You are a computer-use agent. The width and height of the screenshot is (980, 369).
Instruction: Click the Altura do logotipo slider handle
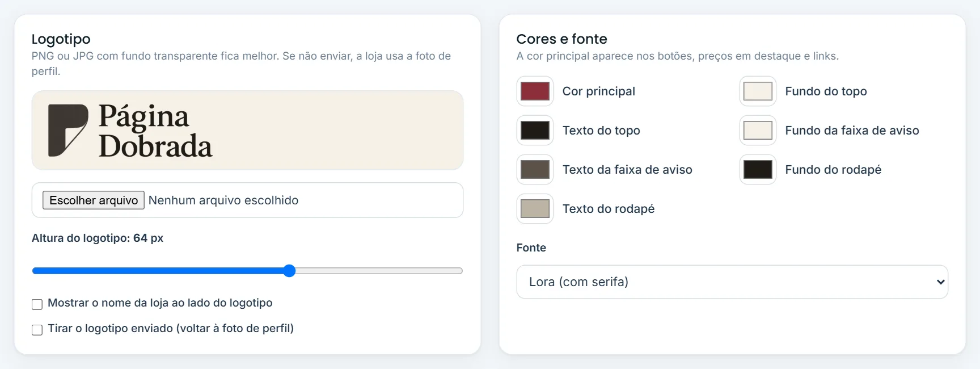(289, 271)
